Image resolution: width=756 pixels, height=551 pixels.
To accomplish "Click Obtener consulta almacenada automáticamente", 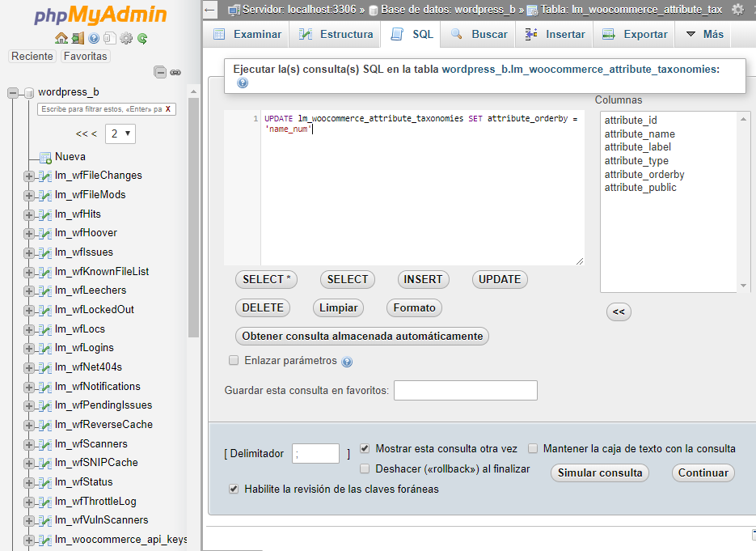I will [362, 337].
